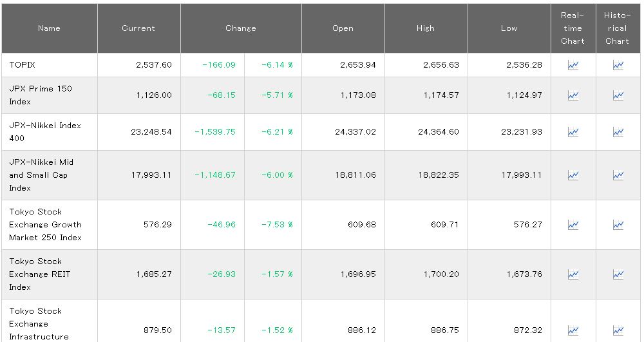644x342 pixels.
Task: Show JPX-Nikkei Mid and Small Cap historical chart
Action: [x=618, y=175]
